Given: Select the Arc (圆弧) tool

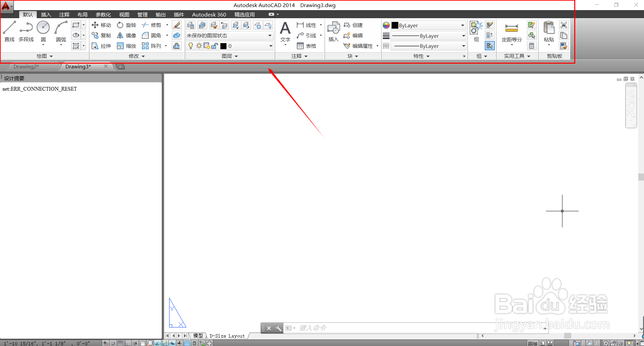Looking at the screenshot, I should tap(61, 31).
